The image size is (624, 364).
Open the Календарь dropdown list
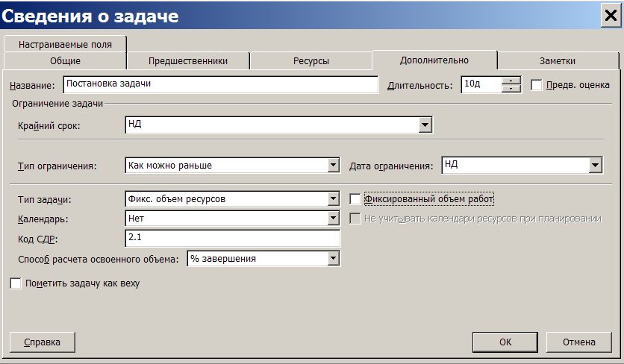pyautogui.click(x=333, y=218)
